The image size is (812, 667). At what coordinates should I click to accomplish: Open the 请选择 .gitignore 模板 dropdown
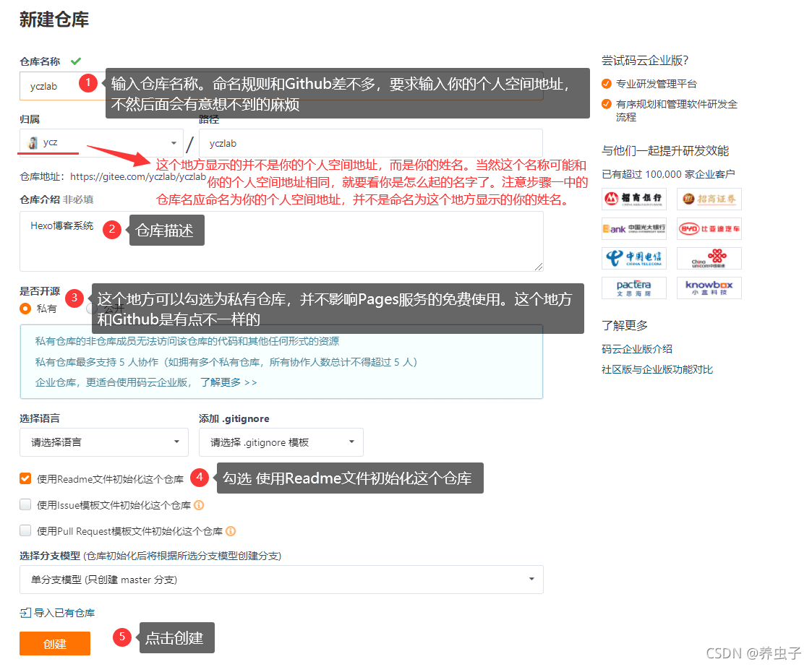(x=281, y=442)
